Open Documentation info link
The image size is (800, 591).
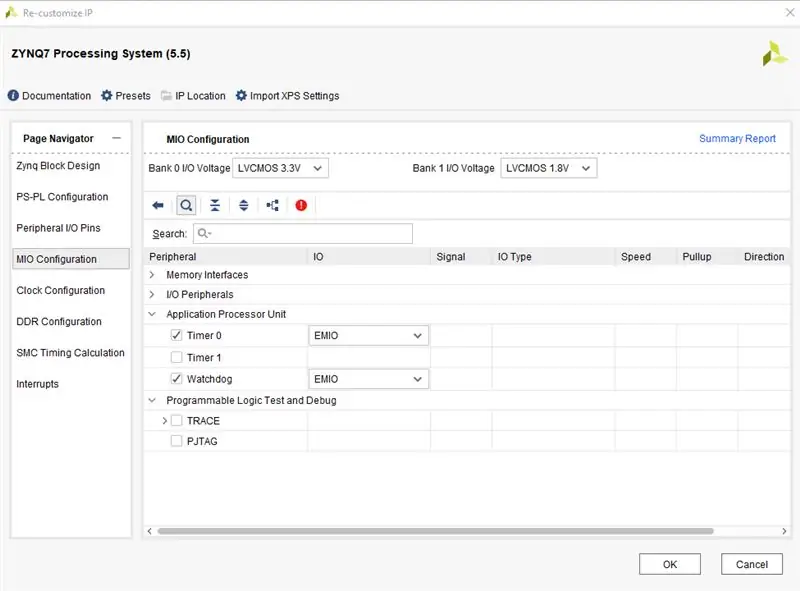(x=49, y=95)
